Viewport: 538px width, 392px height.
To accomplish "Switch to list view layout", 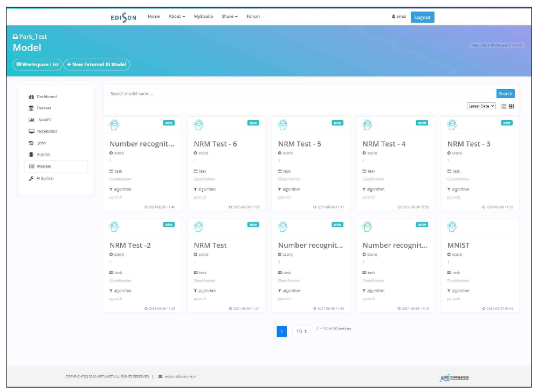I will pos(503,107).
